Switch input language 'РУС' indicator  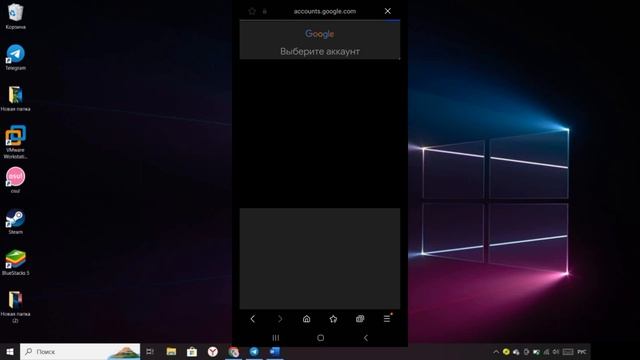pos(582,351)
